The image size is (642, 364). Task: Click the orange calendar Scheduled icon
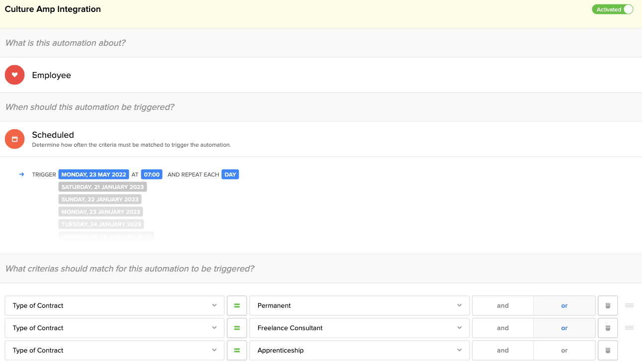(15, 139)
